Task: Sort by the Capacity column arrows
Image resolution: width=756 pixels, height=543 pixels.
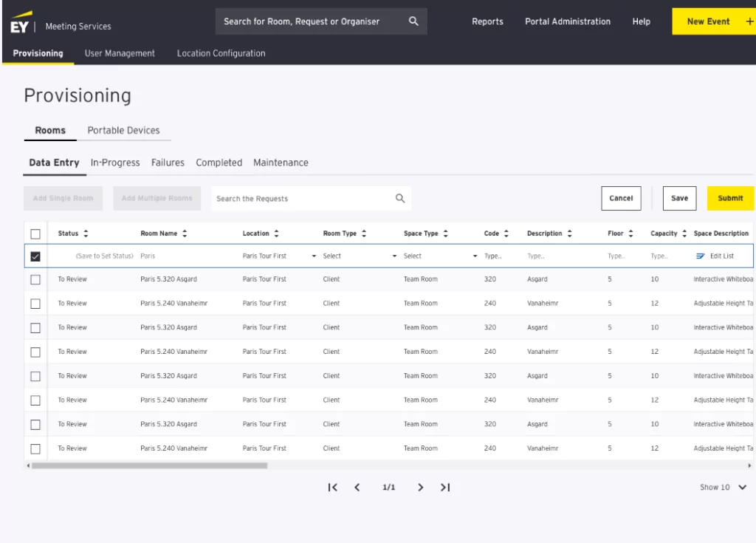Action: [x=684, y=233]
